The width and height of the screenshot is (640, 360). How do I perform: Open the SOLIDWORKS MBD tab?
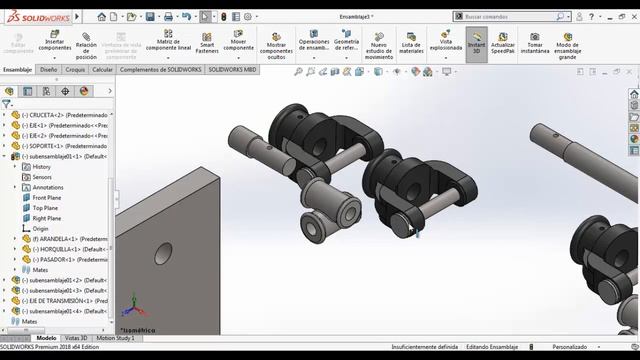pos(232,70)
